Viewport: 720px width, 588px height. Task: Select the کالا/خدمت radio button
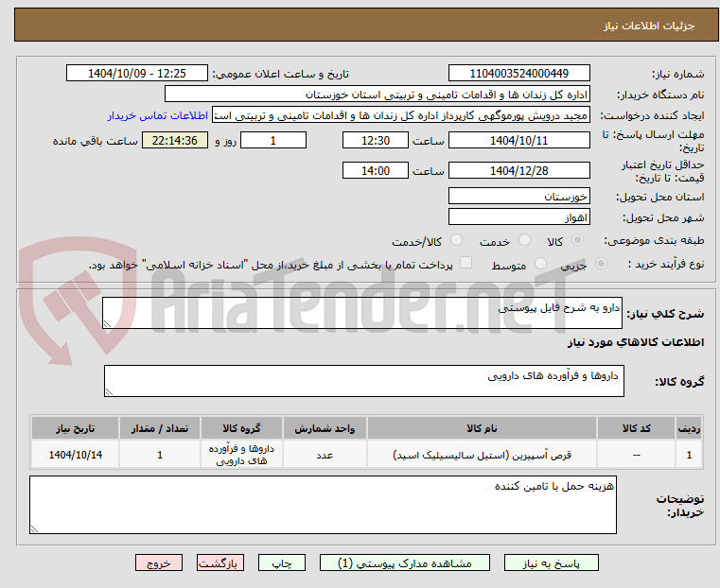[x=456, y=240]
